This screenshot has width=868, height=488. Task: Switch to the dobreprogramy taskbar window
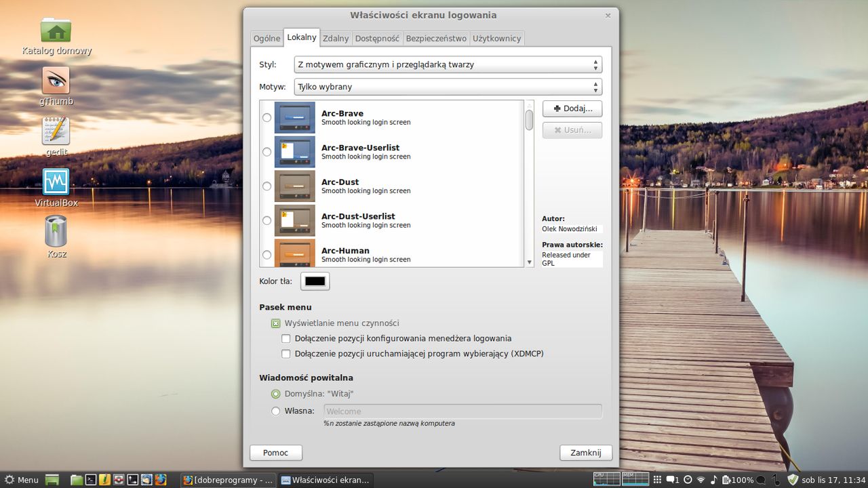click(229, 480)
